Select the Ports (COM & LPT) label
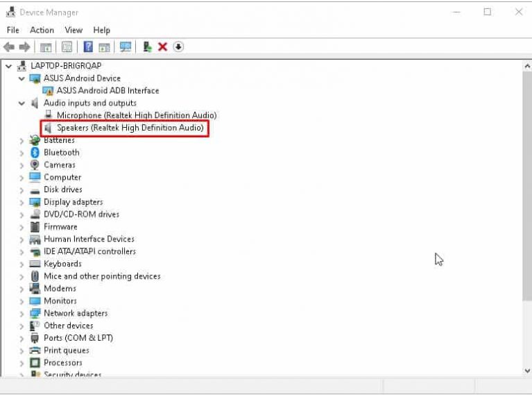This screenshot has height=395, width=532. [x=78, y=338]
